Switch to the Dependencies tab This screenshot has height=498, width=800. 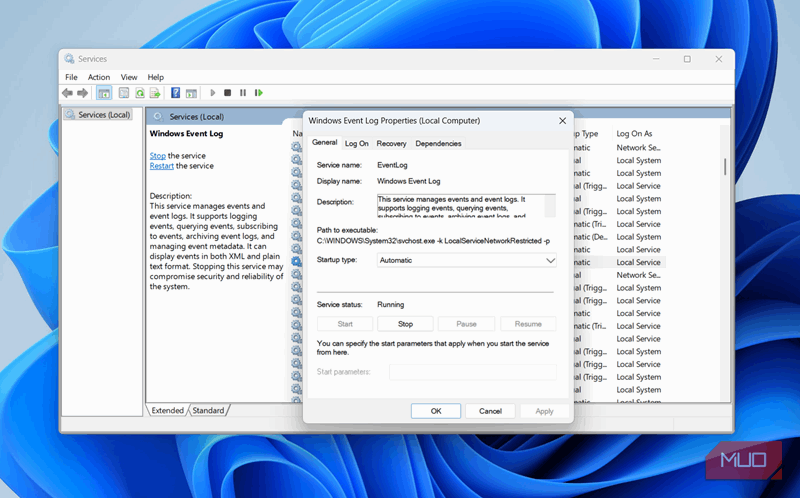click(x=438, y=144)
